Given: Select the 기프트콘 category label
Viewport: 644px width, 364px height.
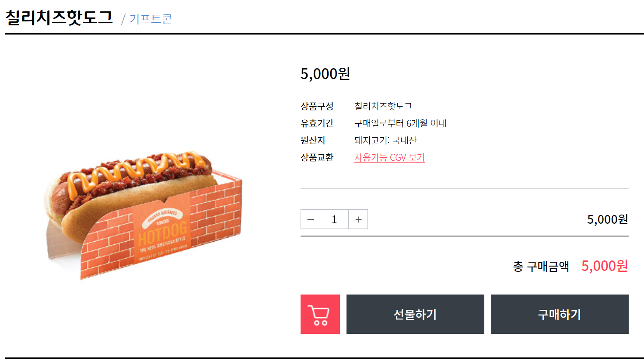Looking at the screenshot, I should coord(150,19).
